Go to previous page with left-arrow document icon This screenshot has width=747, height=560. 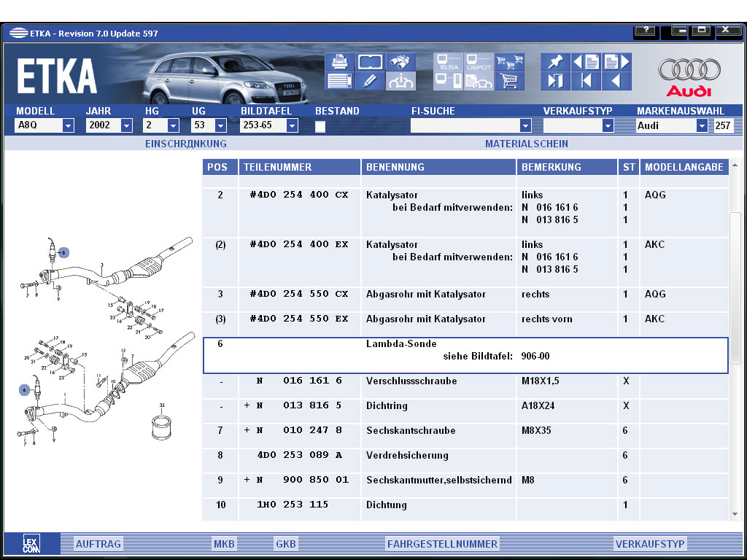(x=586, y=62)
